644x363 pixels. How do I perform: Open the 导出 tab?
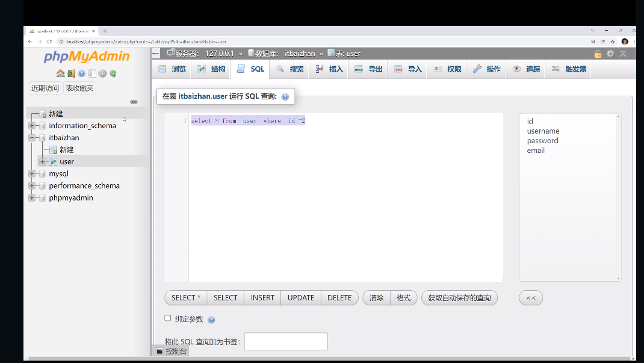click(369, 69)
